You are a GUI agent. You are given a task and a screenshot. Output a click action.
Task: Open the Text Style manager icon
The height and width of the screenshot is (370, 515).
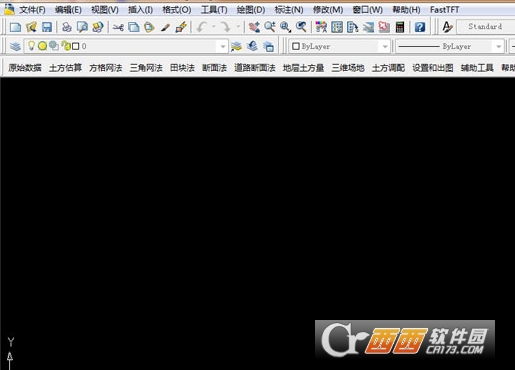click(x=447, y=27)
